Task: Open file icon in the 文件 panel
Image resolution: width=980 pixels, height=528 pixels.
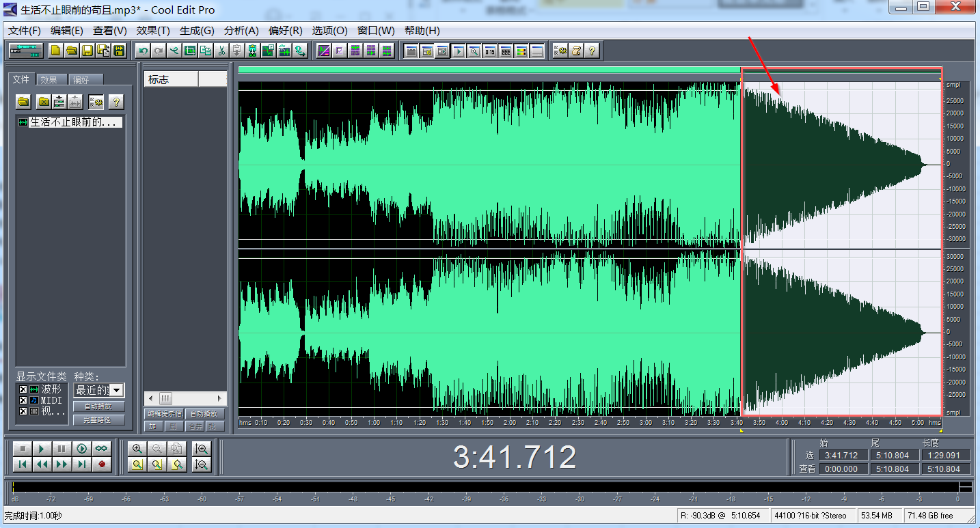Action: pos(24,102)
